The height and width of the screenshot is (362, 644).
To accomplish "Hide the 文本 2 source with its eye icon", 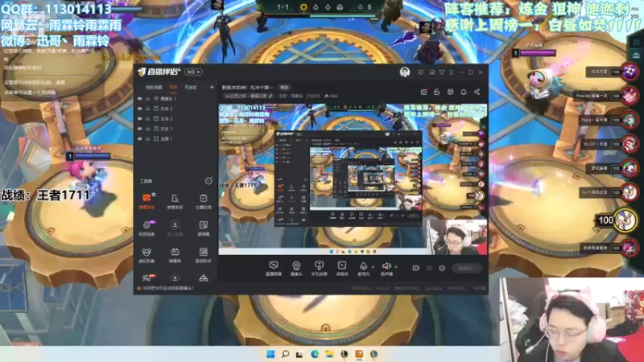I will click(139, 109).
